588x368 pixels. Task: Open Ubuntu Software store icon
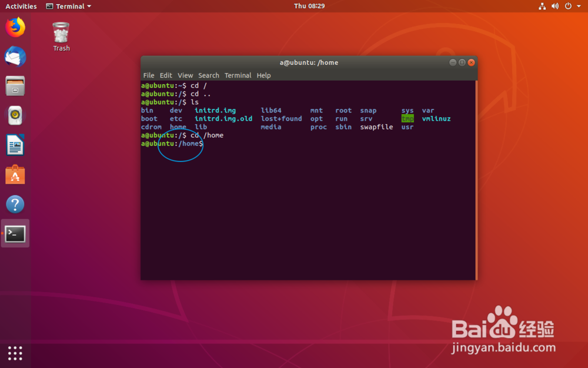[x=15, y=175]
